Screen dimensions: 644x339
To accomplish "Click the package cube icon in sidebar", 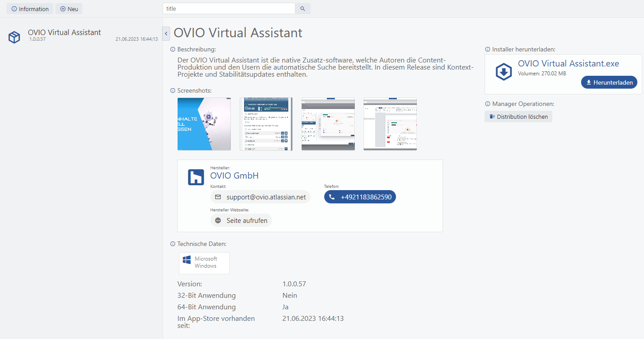I will click(14, 37).
